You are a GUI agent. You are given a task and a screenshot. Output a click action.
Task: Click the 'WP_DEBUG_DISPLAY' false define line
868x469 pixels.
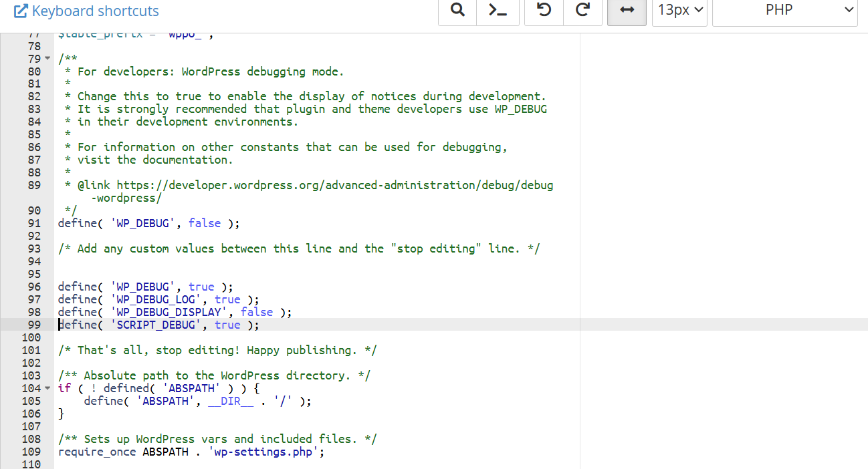coord(175,312)
